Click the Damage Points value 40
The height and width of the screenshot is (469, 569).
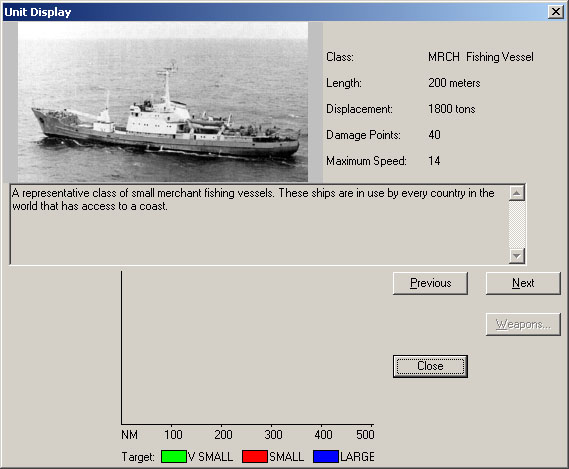[434, 135]
